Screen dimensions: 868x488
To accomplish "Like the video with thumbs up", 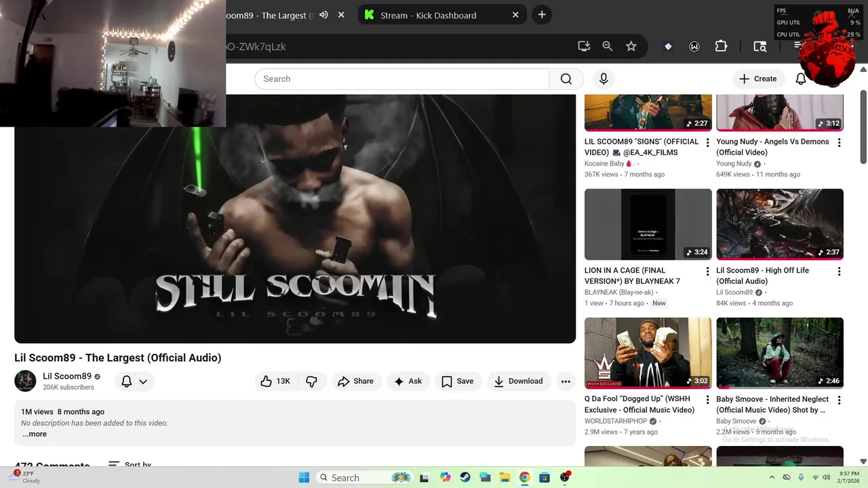I will pos(276,381).
